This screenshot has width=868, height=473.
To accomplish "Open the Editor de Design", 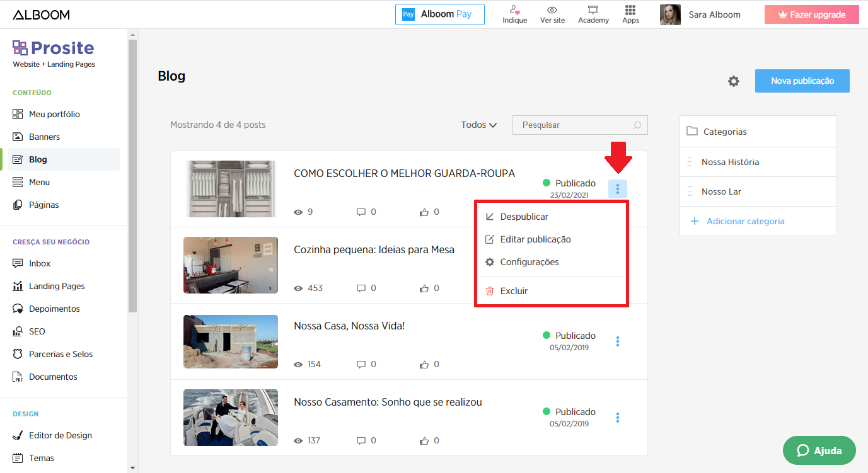I will [x=60, y=435].
